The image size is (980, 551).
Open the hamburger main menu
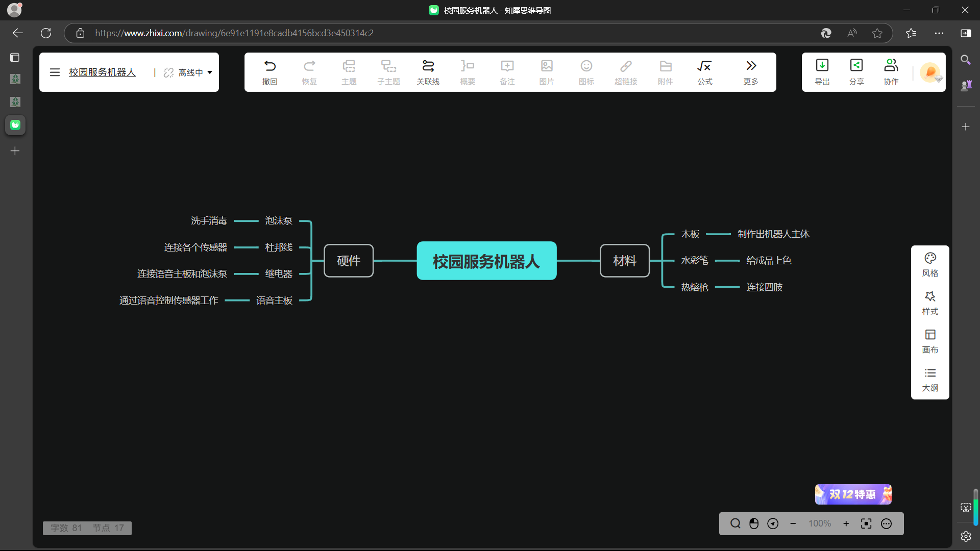click(x=55, y=72)
